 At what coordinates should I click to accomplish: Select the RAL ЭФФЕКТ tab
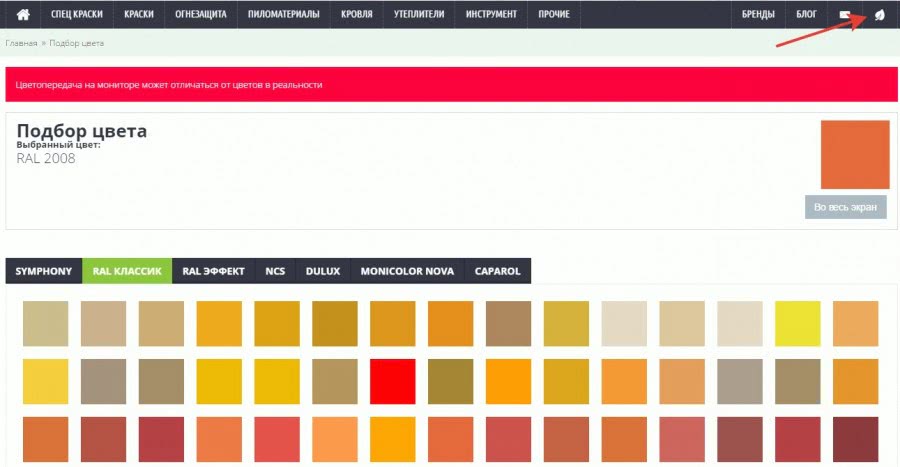pos(213,271)
